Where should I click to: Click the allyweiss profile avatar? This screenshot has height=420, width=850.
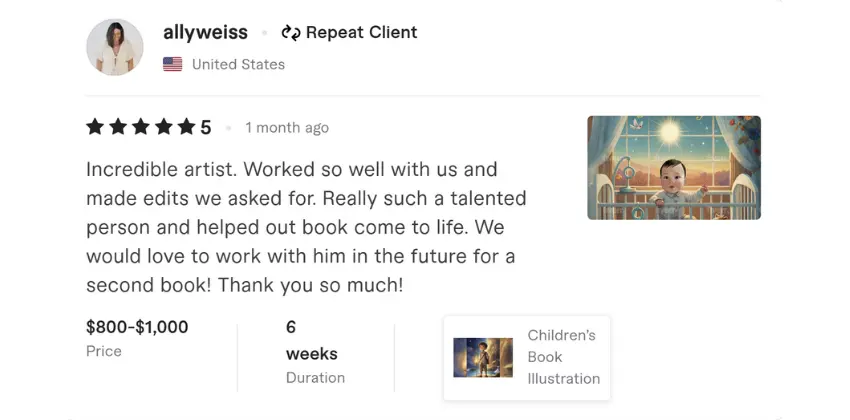[x=115, y=47]
